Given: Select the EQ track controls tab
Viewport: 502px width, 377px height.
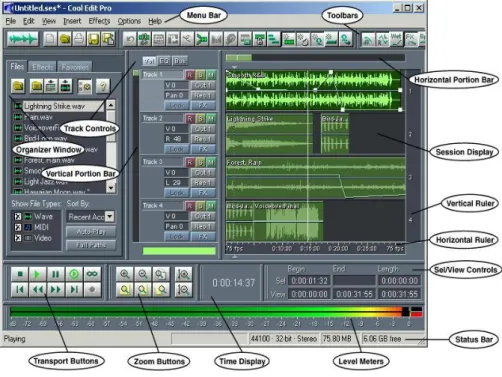Looking at the screenshot, I should tap(164, 61).
